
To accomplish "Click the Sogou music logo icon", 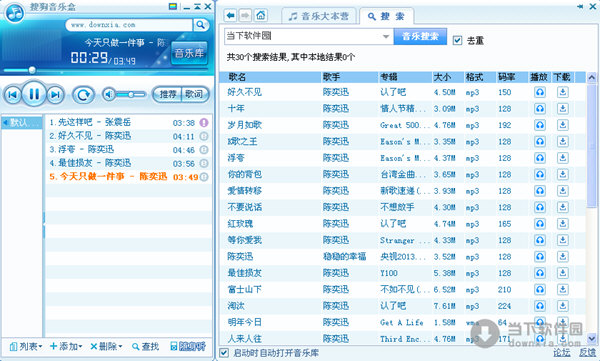I will (x=15, y=13).
